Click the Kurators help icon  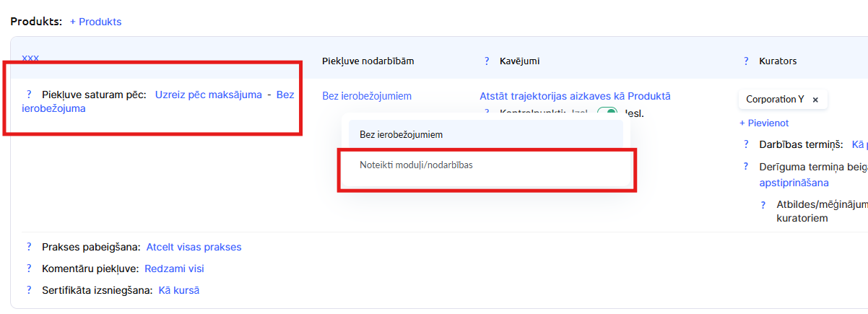746,61
